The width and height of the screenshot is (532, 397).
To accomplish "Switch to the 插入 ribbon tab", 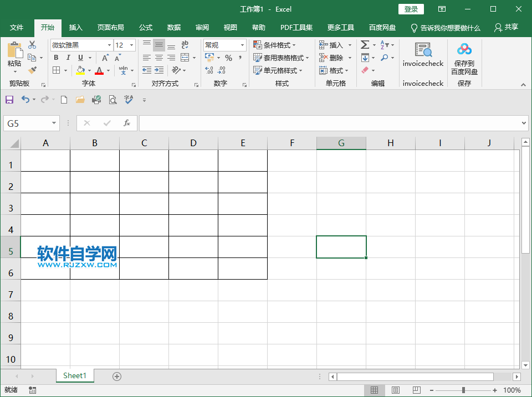I will [x=75, y=28].
